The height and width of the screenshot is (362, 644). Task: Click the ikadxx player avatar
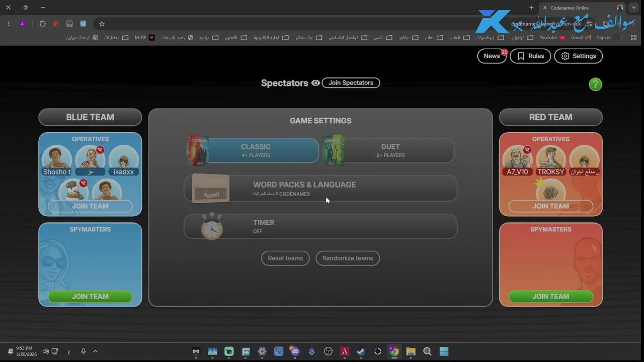click(123, 161)
